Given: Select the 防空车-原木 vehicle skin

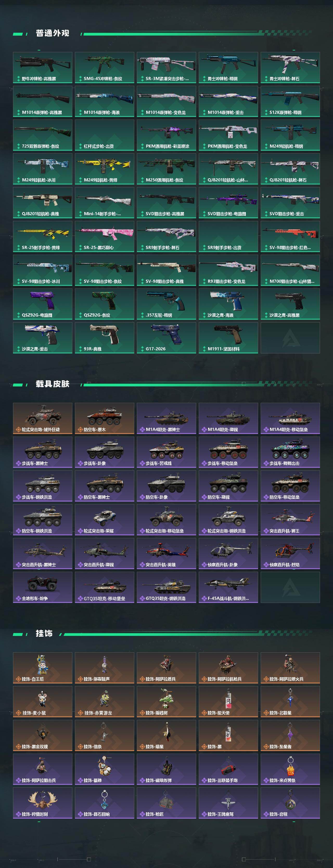Looking at the screenshot, I should coord(104,418).
